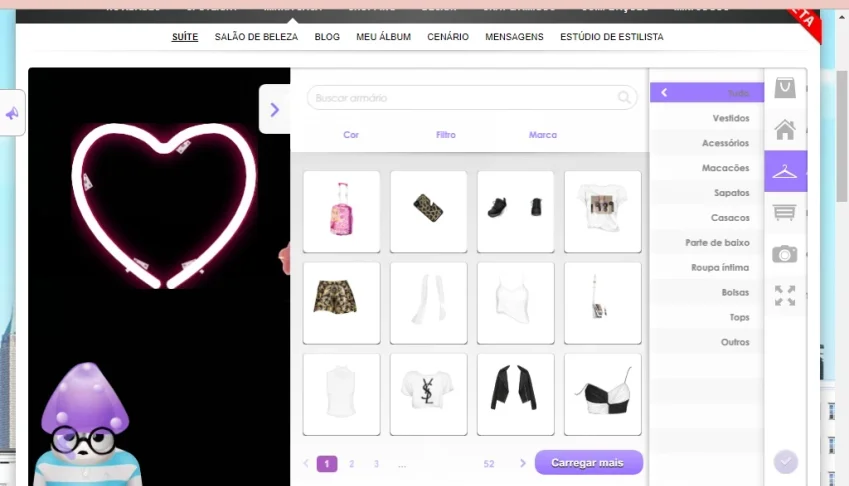Choose the Roupa íntima category
849x486 pixels.
(707, 267)
